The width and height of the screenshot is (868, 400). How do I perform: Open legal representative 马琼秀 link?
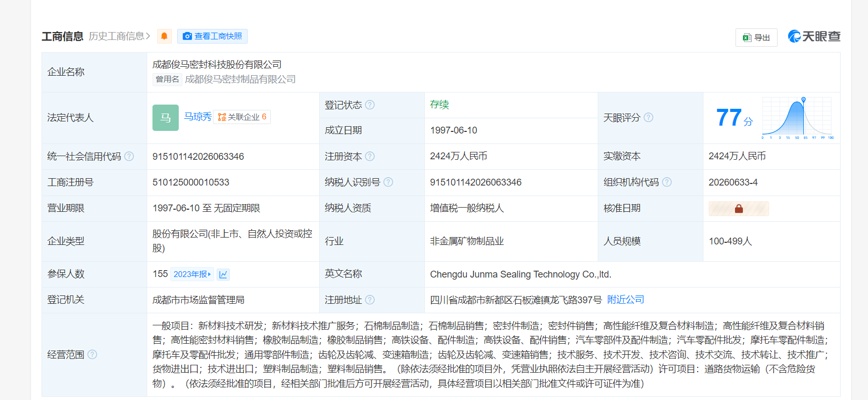click(198, 117)
